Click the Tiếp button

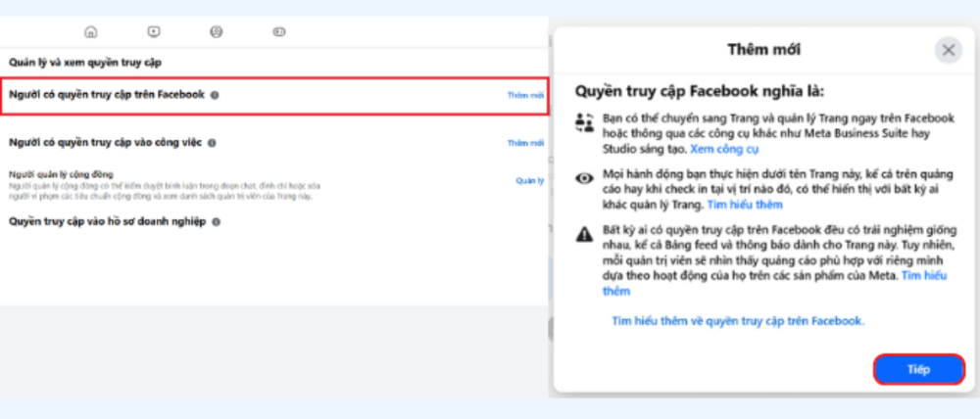[x=919, y=370]
